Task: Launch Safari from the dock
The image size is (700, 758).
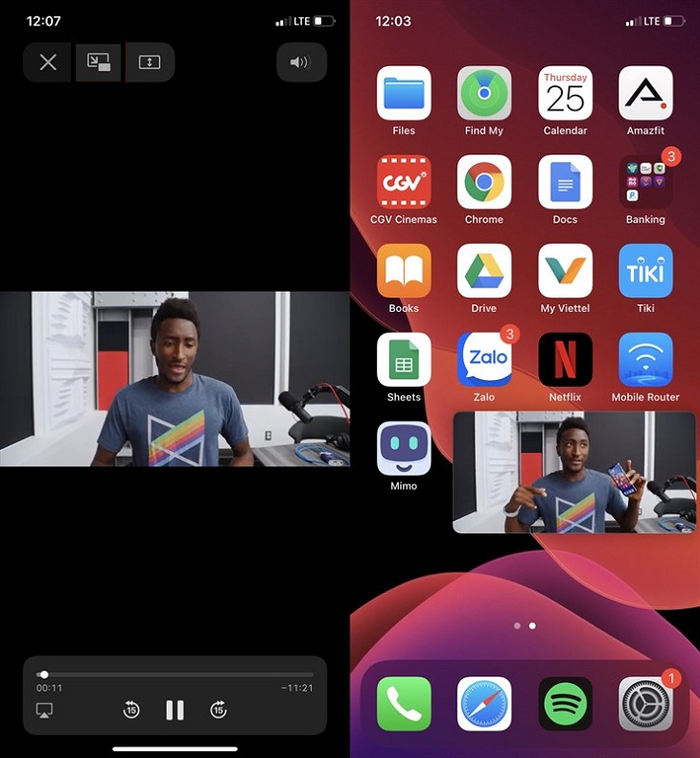Action: click(x=484, y=703)
